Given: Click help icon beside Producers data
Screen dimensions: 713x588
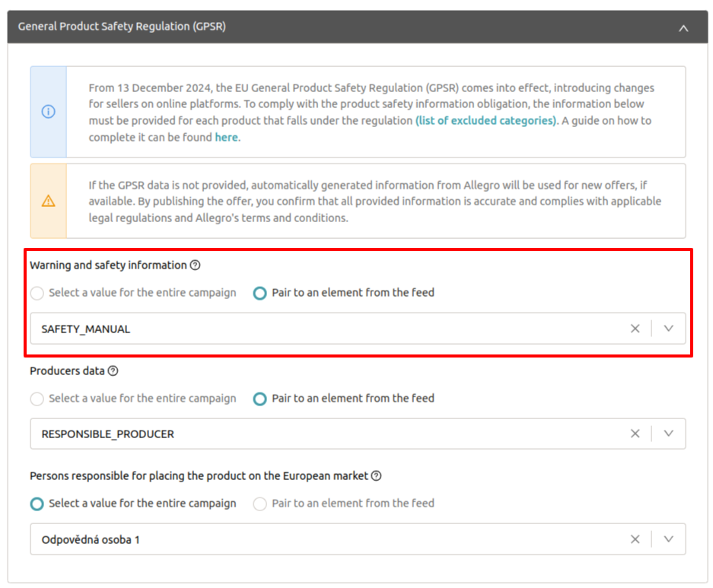Looking at the screenshot, I should [113, 371].
